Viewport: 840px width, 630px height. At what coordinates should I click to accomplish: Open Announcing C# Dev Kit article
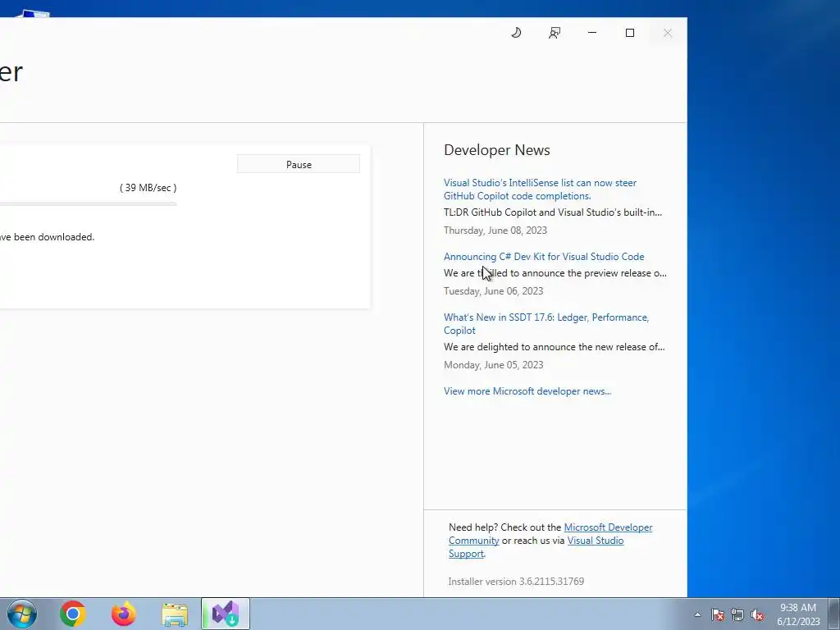pyautogui.click(x=544, y=257)
